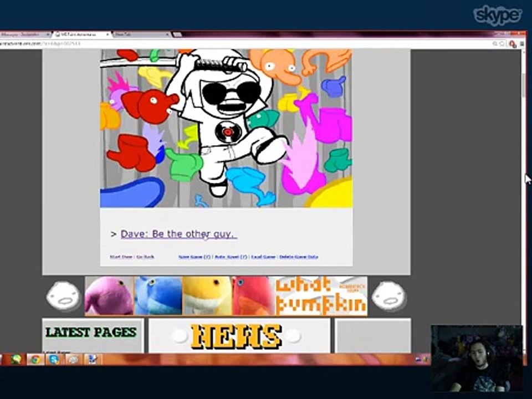Click the browser vertical scrollbar
Viewport: 532px width, 399px height.
tap(524, 200)
